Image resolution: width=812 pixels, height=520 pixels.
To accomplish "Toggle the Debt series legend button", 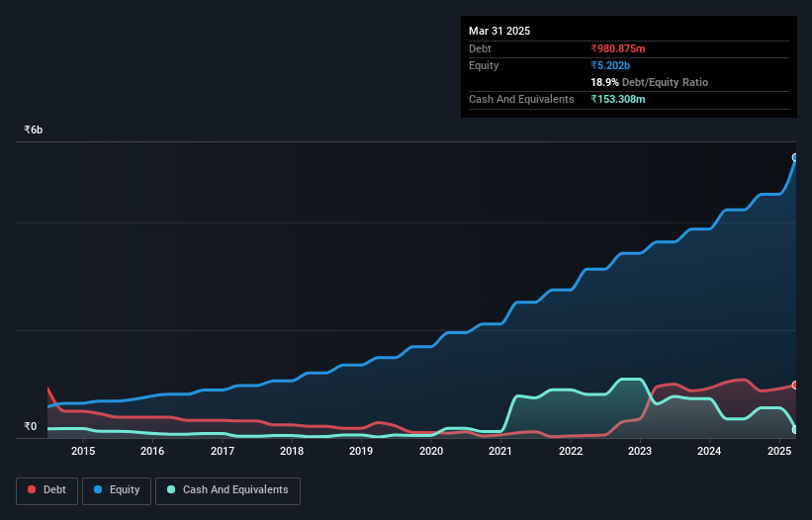I will [47, 490].
